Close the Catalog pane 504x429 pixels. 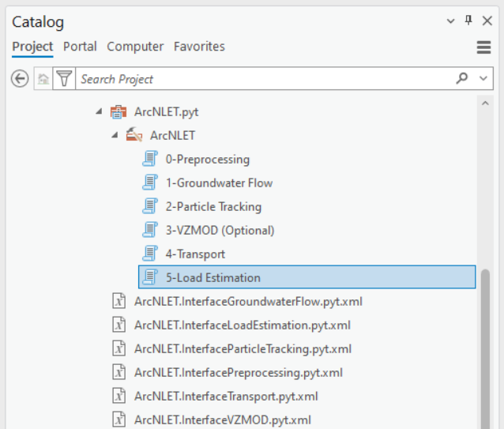[x=487, y=21]
